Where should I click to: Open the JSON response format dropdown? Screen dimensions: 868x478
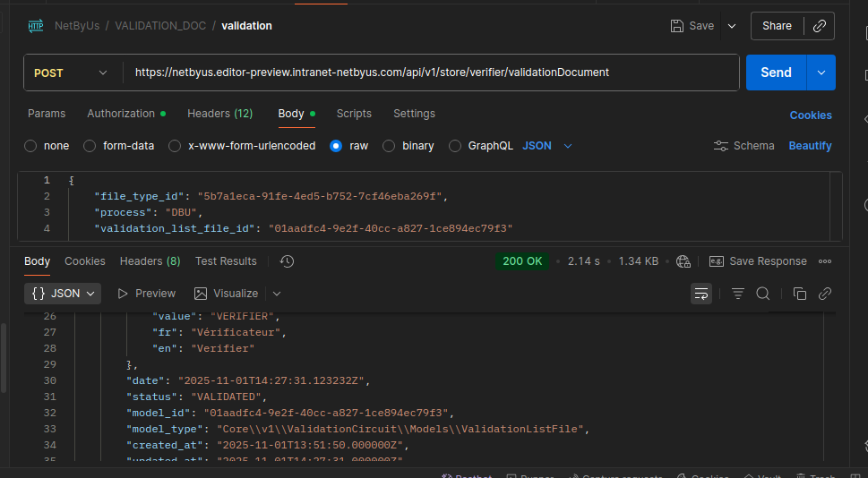pyautogui.click(x=63, y=294)
